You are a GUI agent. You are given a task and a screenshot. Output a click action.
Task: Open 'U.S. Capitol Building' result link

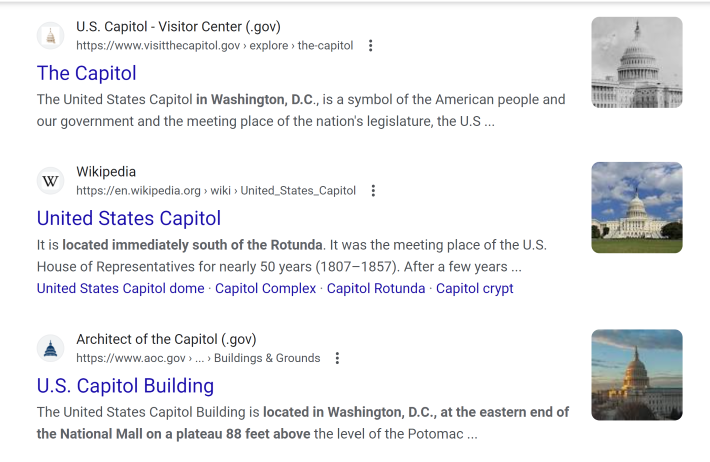tap(125, 386)
